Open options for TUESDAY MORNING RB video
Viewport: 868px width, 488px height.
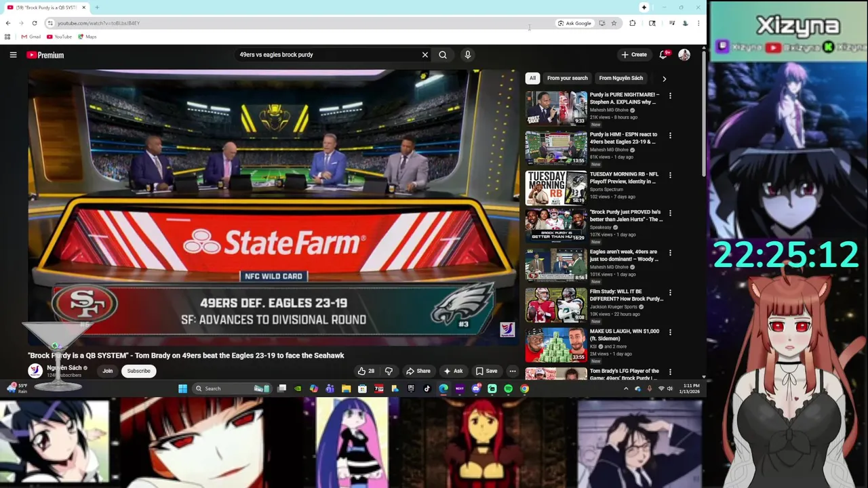[670, 175]
